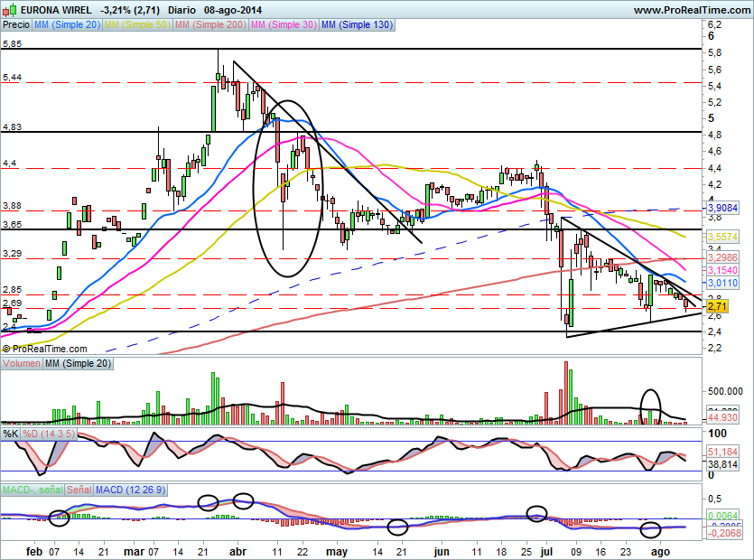Click the Señal line label

pos(79,490)
